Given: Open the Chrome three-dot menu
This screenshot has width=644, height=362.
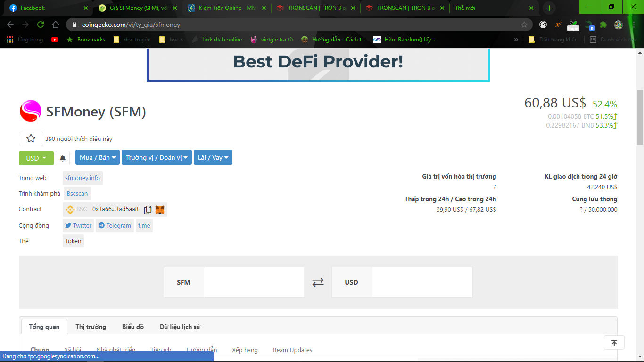Looking at the screenshot, I should click(x=633, y=25).
